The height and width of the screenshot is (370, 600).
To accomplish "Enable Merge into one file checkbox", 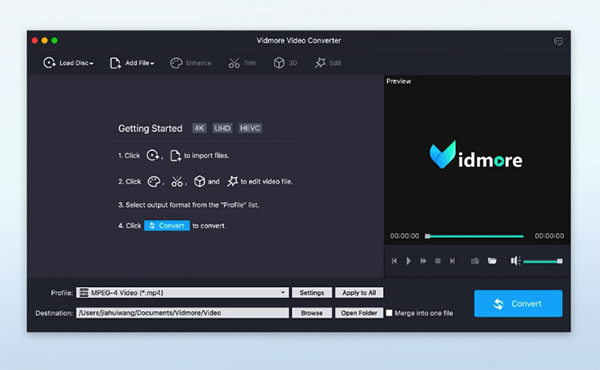I will click(x=389, y=313).
